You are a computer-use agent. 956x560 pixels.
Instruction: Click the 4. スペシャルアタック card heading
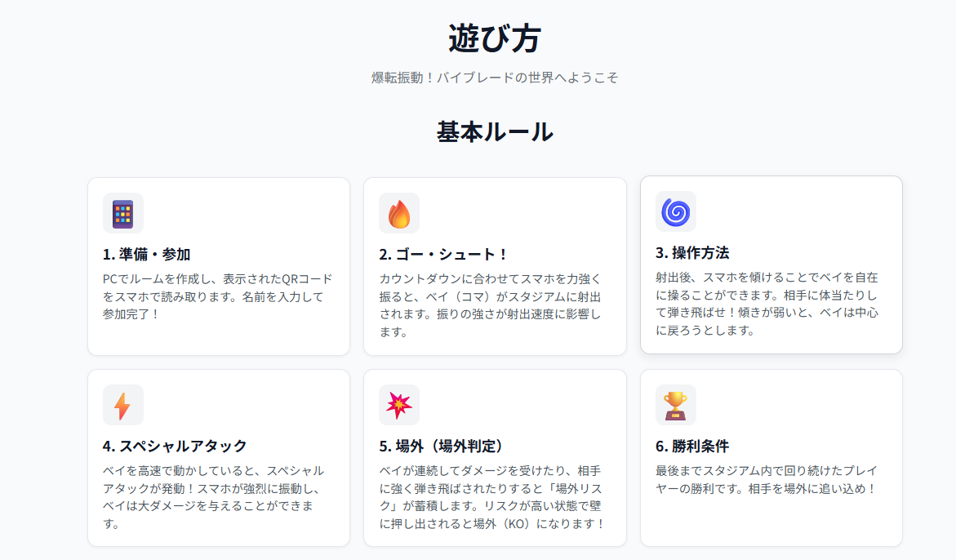click(175, 447)
